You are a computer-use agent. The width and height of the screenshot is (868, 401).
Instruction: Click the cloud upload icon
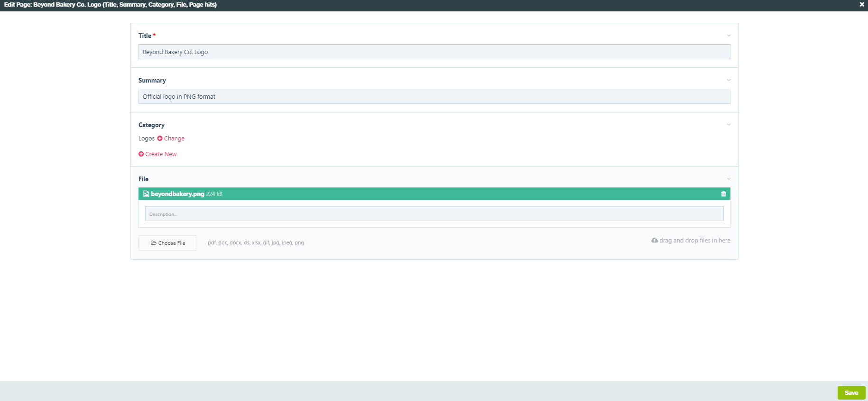(x=655, y=241)
